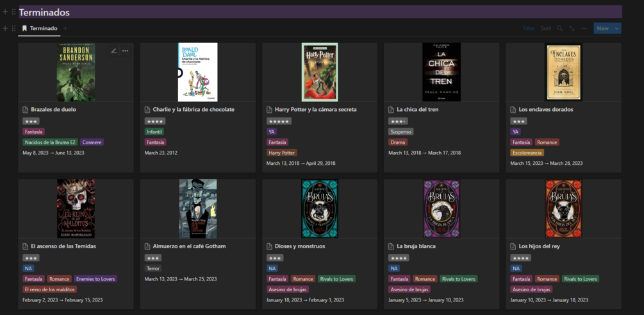Open purple Asesino de Brujas cover
Viewport: 644px width, 315px height.
pyautogui.click(x=442, y=209)
